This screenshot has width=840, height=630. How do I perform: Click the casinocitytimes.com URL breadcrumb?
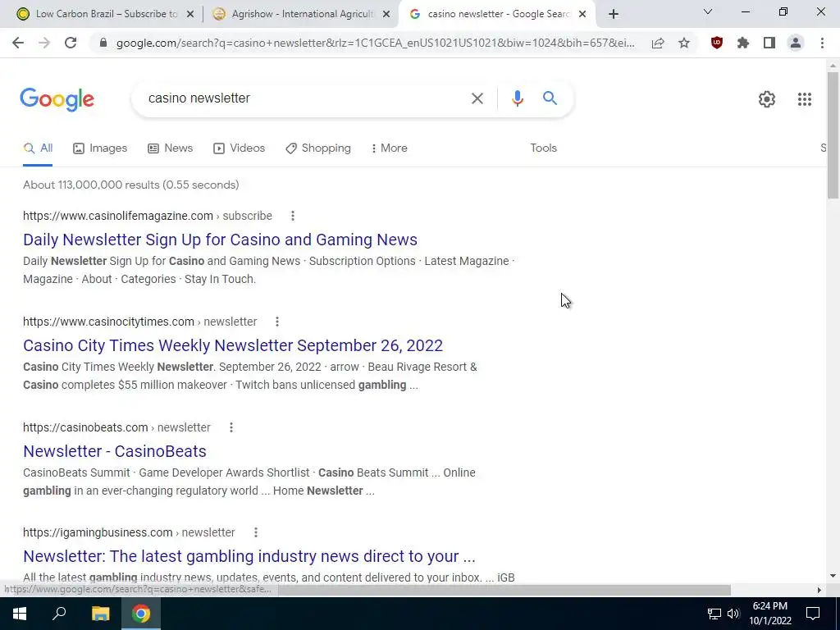coord(139,322)
